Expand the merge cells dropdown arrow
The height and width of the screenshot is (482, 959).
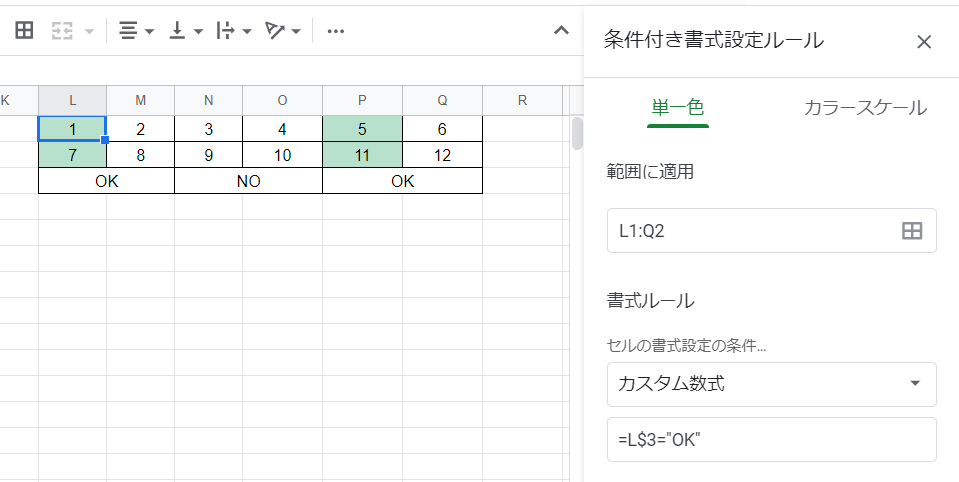point(89,32)
